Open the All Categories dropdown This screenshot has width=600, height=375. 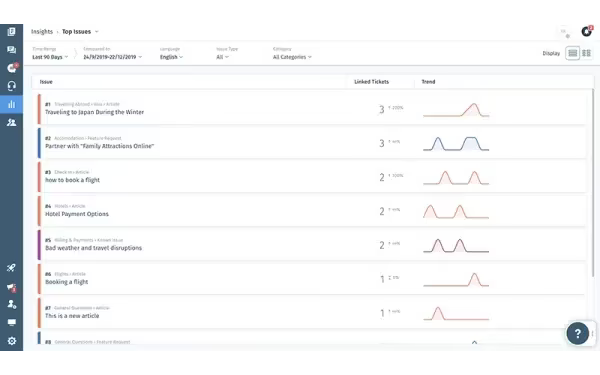292,57
